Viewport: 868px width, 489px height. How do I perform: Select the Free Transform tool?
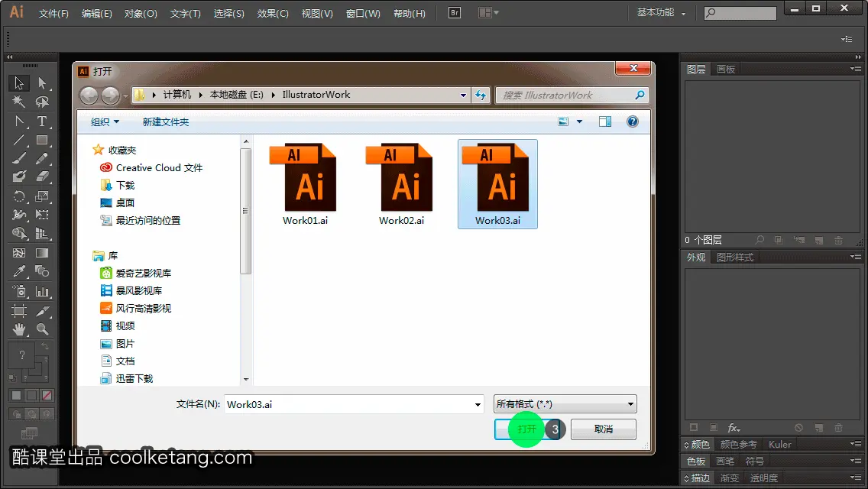(x=42, y=214)
